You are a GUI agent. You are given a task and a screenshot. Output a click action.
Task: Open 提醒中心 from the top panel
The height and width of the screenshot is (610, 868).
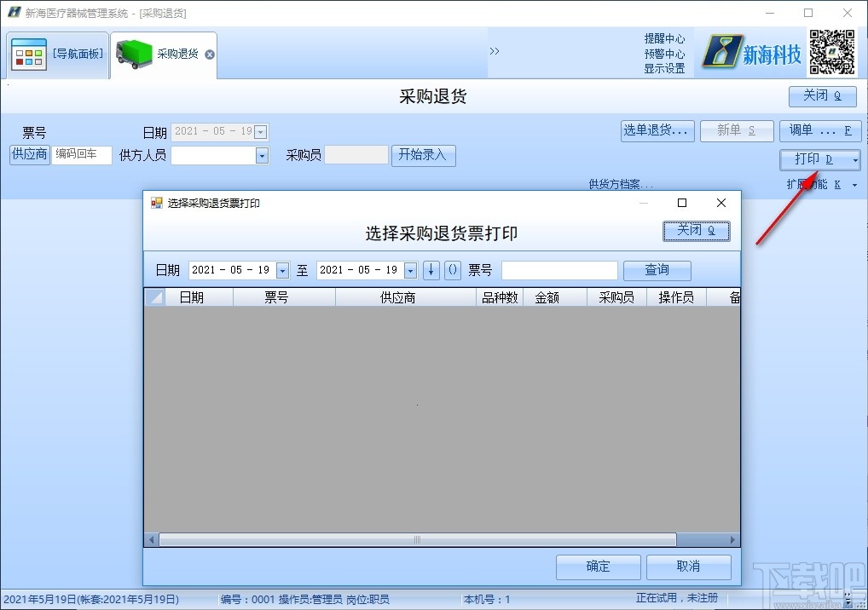(666, 38)
